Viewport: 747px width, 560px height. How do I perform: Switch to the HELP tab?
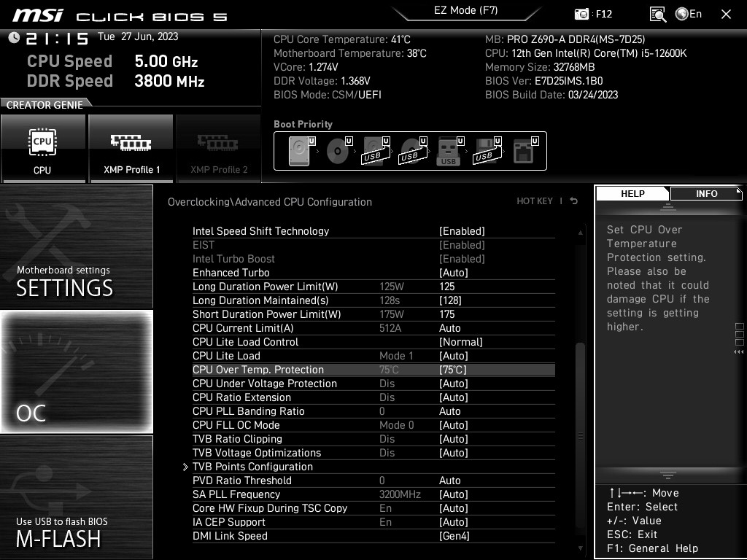[x=632, y=193]
